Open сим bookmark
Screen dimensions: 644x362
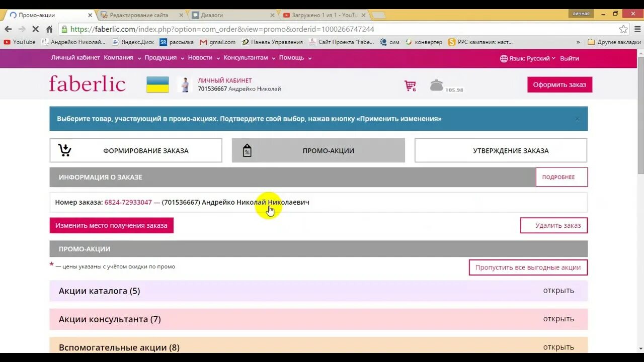390,42
